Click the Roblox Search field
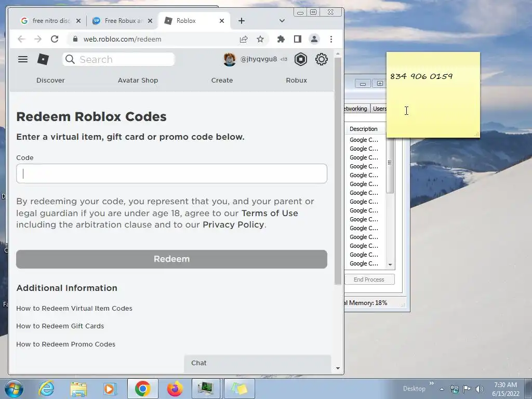The image size is (532, 399). [119, 59]
